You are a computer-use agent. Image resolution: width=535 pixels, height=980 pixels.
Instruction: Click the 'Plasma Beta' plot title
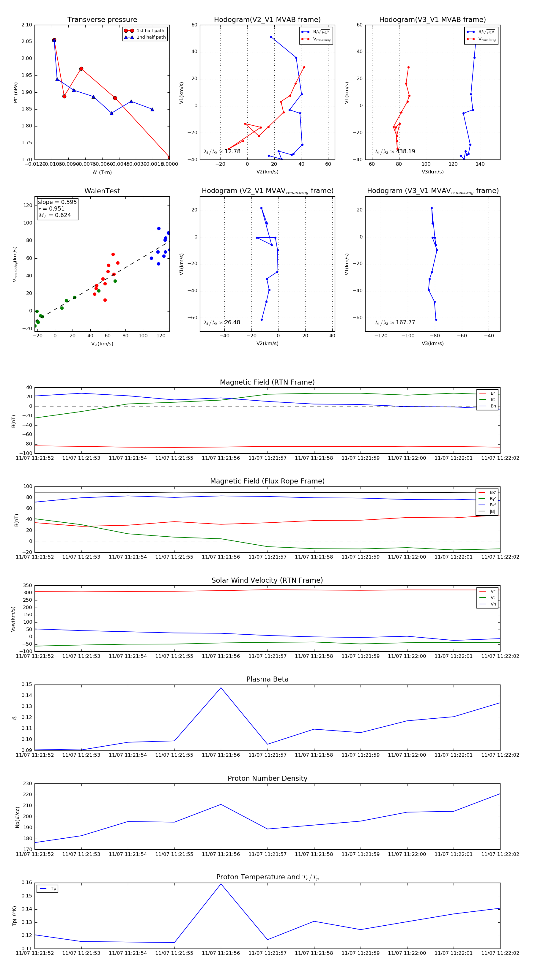click(267, 679)
